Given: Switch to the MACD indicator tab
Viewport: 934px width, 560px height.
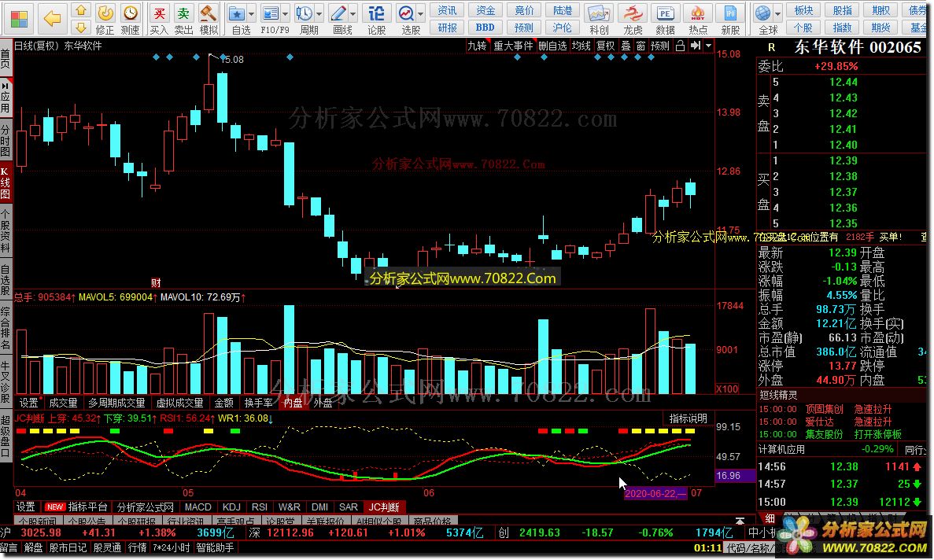Looking at the screenshot, I should coord(198,507).
